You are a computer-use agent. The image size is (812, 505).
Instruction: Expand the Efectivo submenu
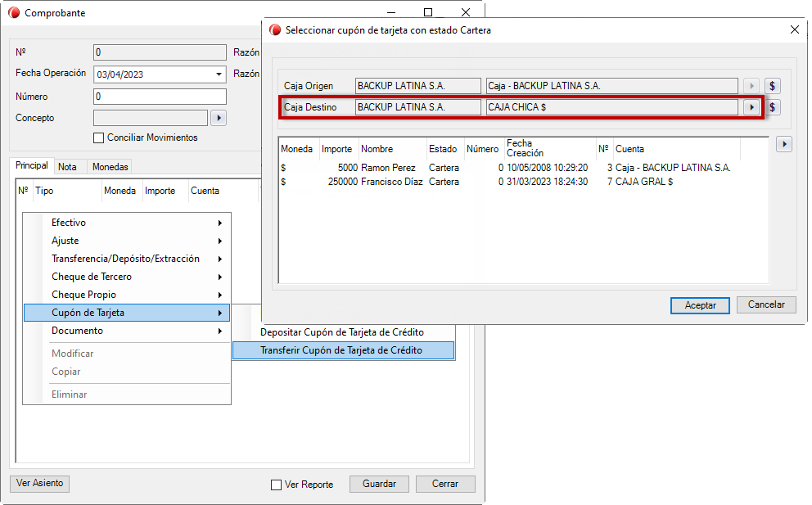pos(128,223)
